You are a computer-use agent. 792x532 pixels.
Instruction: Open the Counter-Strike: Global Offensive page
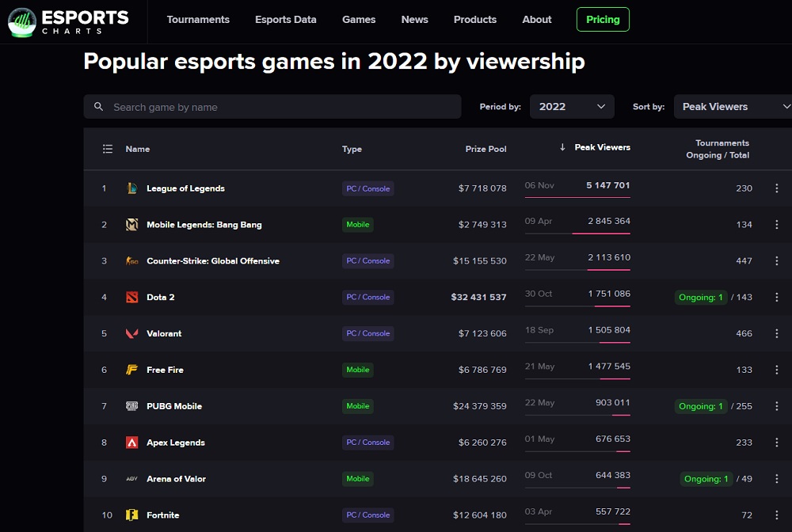(212, 261)
